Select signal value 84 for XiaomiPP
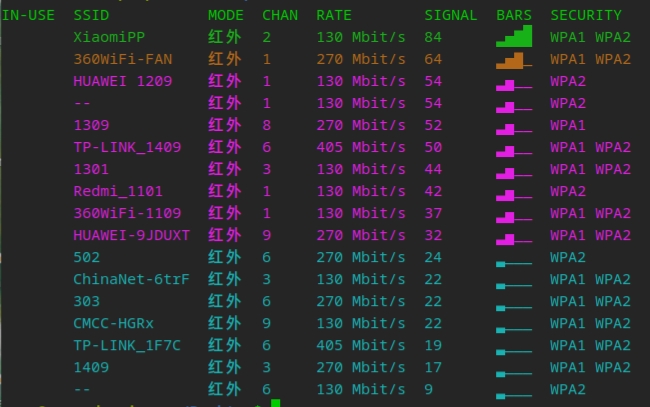This screenshot has width=650, height=407. click(433, 37)
